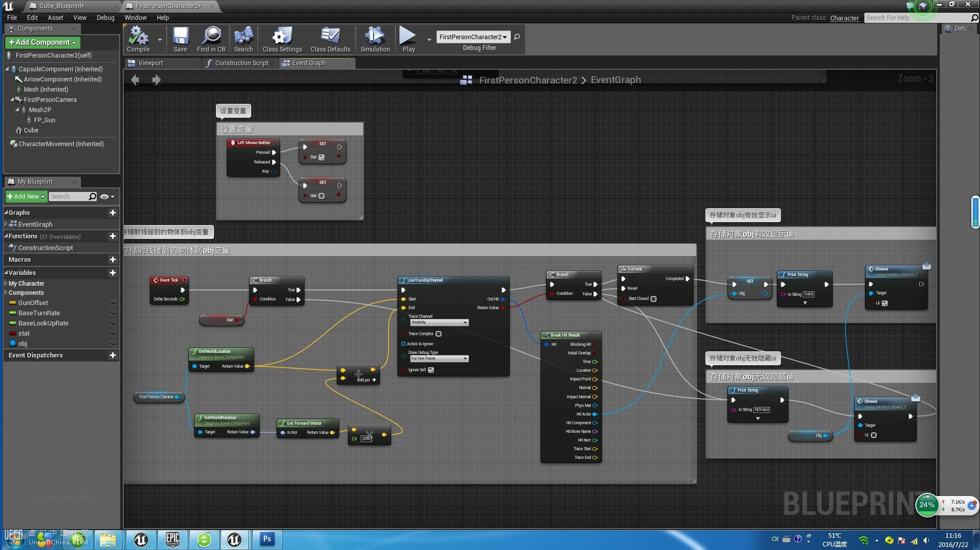Add a new Macro with plus icon
Image resolution: width=980 pixels, height=550 pixels.
(113, 259)
